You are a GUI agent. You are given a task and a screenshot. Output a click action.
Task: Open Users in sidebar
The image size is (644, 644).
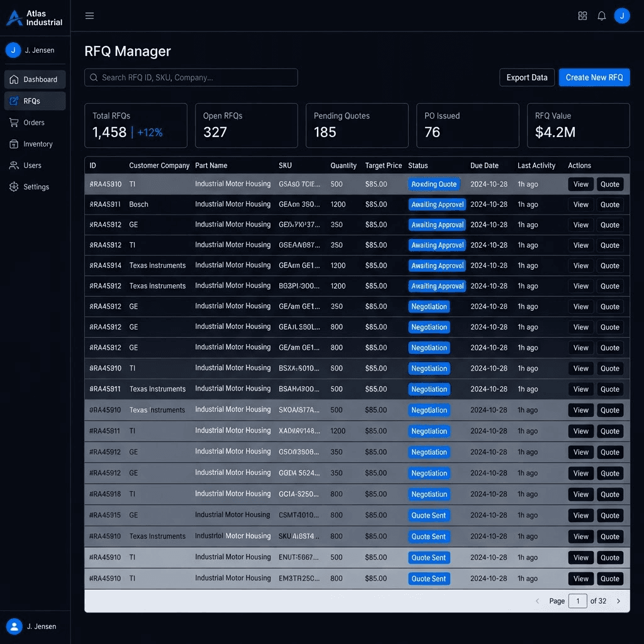click(35, 165)
